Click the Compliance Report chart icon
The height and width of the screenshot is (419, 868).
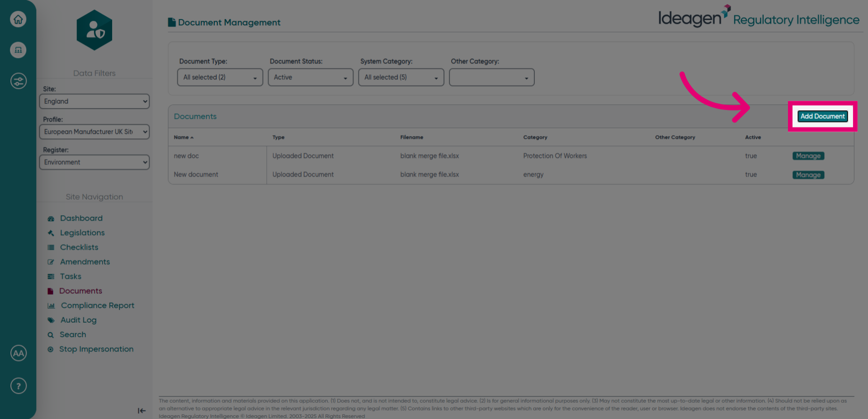pos(51,306)
